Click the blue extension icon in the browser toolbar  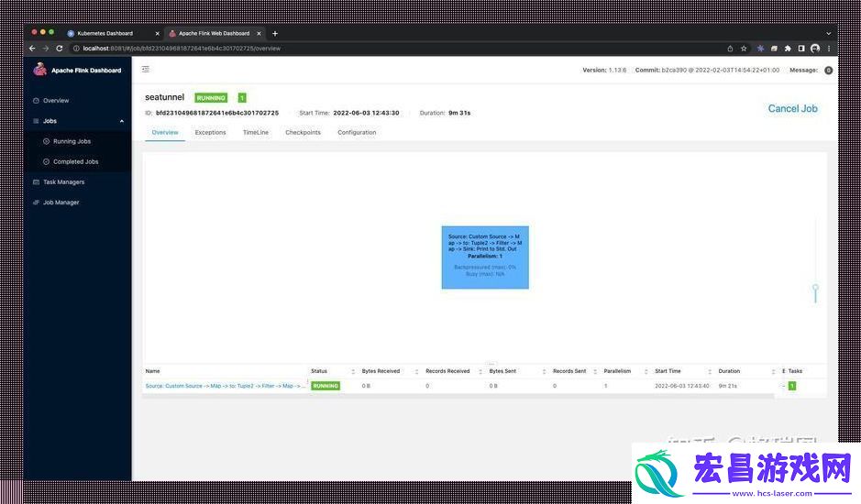tap(760, 49)
